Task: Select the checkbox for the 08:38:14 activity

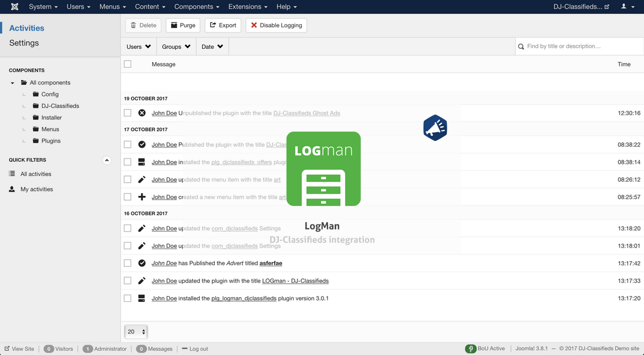Action: click(x=128, y=162)
